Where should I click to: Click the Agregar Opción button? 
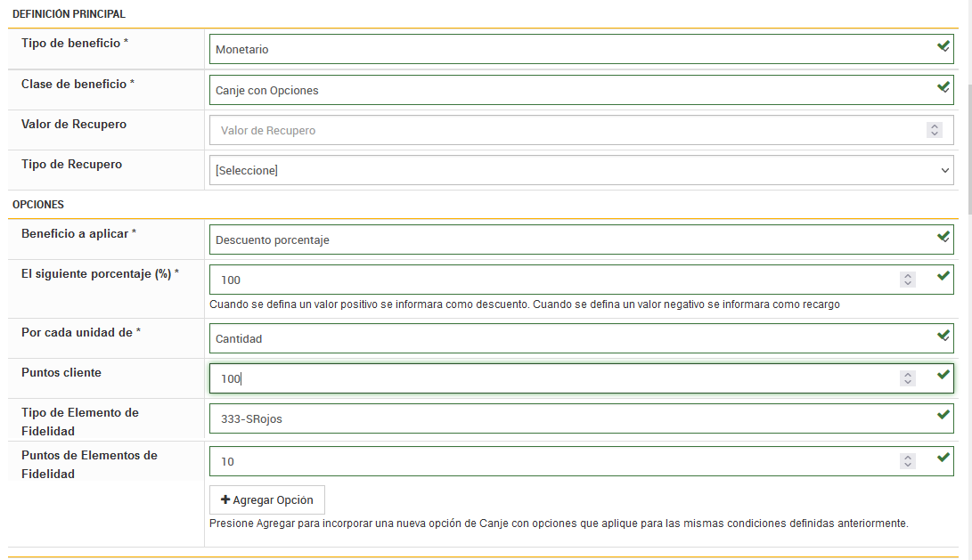[267, 500]
